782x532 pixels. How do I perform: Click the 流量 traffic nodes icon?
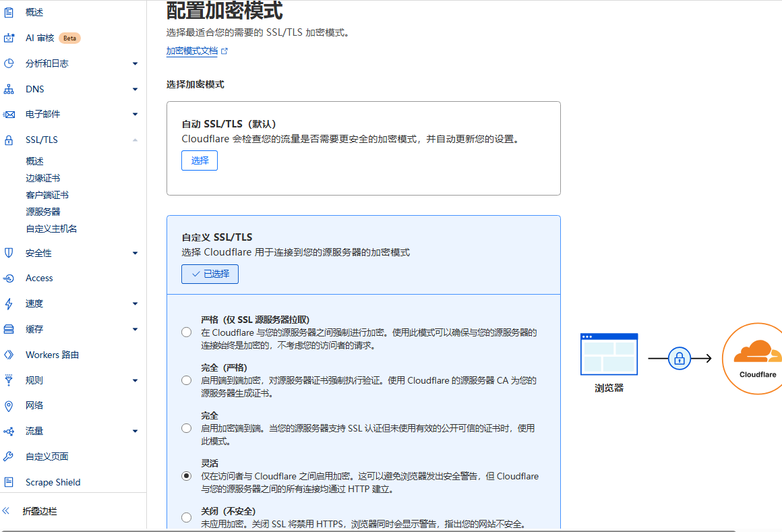pos(9,432)
